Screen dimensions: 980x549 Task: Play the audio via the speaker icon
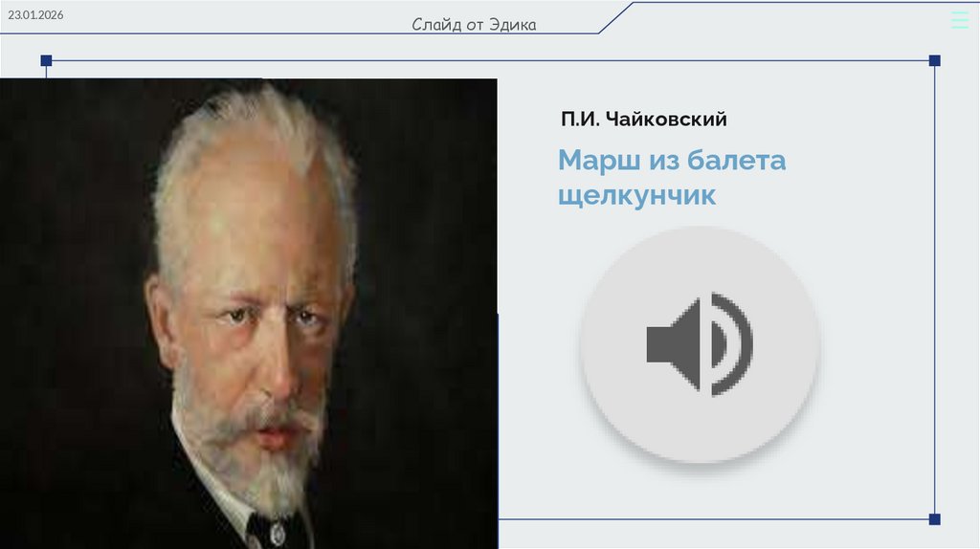(x=700, y=344)
